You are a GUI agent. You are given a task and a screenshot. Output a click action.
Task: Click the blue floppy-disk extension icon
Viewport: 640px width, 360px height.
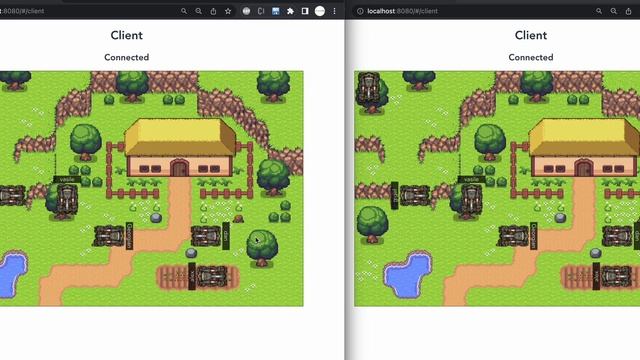coord(276,11)
